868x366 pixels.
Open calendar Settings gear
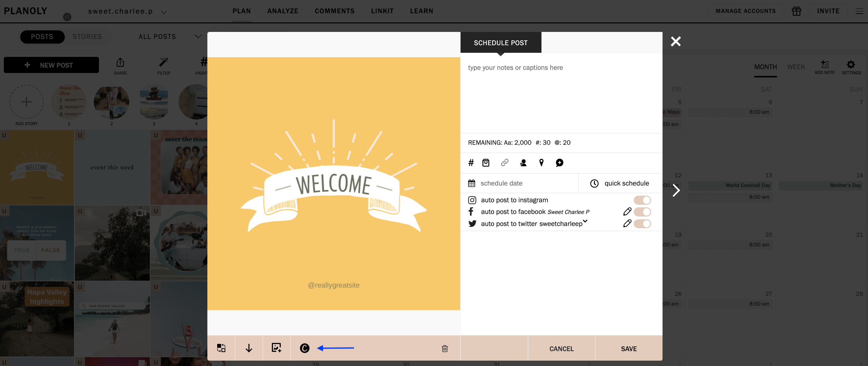851,67
